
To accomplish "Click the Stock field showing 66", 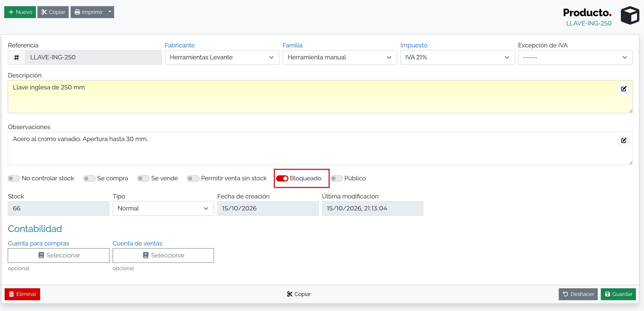I will point(58,208).
